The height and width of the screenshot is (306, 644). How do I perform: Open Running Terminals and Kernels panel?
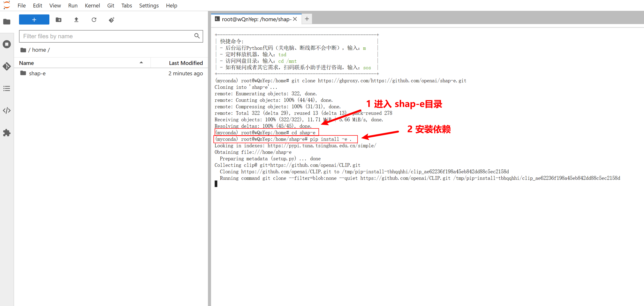pyautogui.click(x=7, y=44)
